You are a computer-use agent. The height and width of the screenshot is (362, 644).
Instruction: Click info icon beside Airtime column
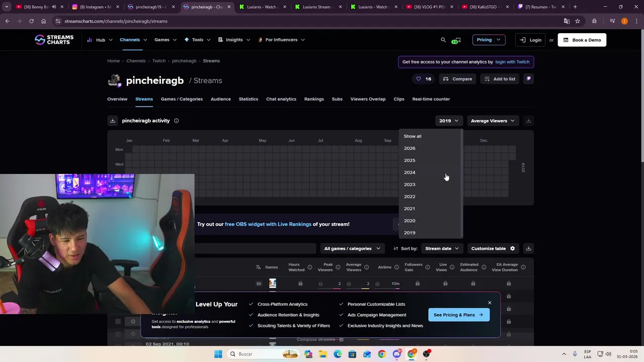(396, 267)
